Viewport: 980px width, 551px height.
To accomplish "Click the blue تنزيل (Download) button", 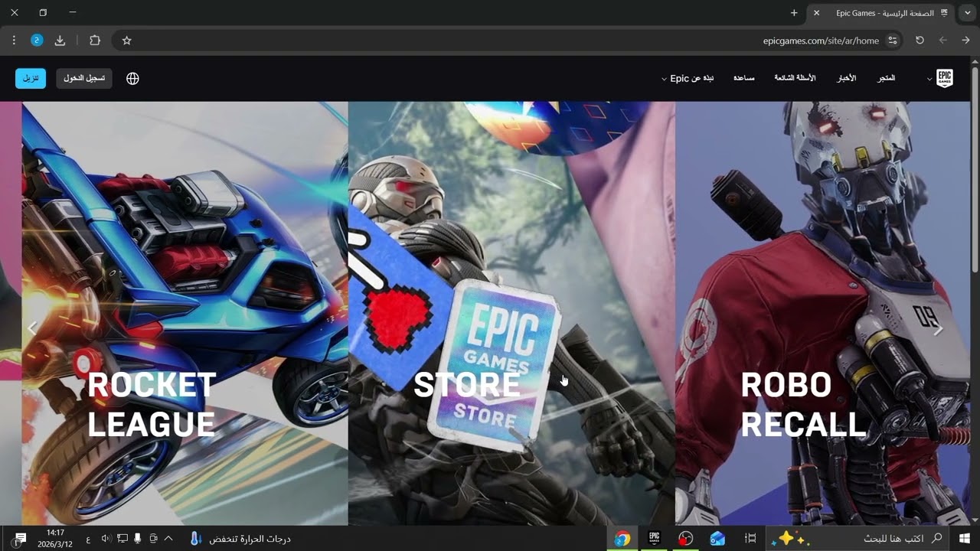I will click(31, 78).
